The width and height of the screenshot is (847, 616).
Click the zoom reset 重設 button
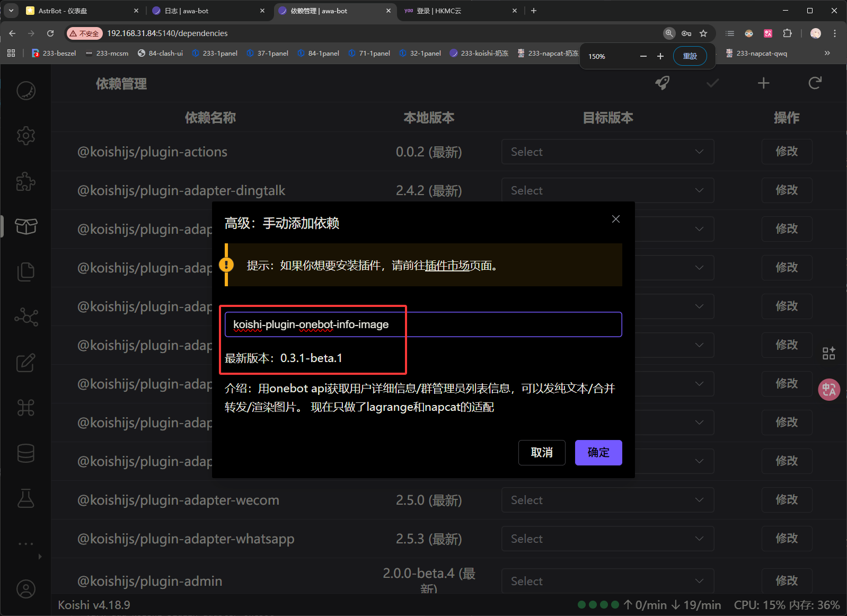click(690, 56)
